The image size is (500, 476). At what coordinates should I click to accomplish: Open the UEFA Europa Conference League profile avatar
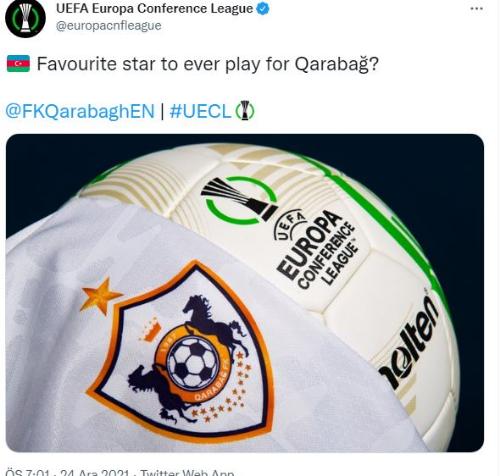tap(25, 17)
